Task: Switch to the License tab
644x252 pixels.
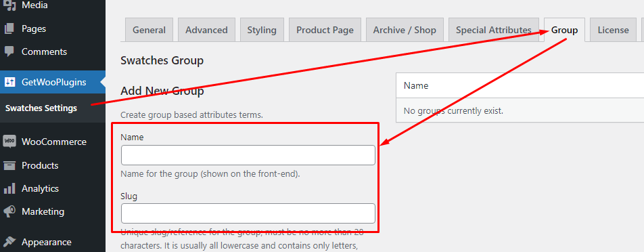Action: [x=613, y=30]
